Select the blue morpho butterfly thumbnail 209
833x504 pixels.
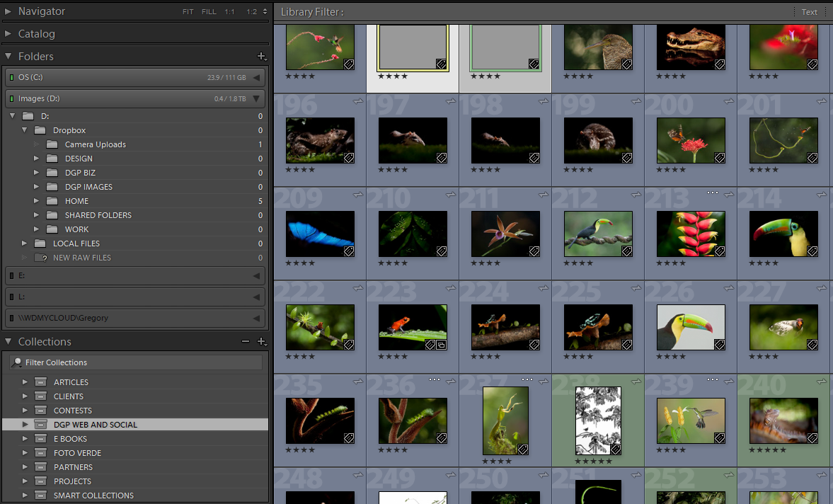320,234
